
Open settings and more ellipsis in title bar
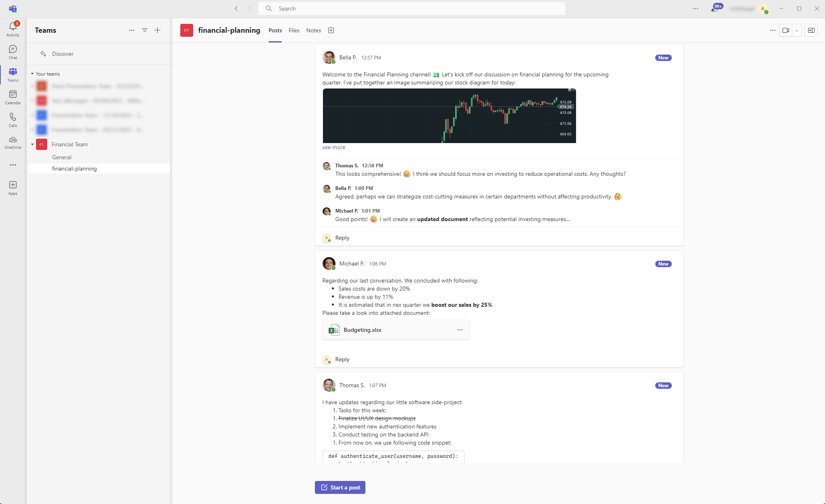696,8
